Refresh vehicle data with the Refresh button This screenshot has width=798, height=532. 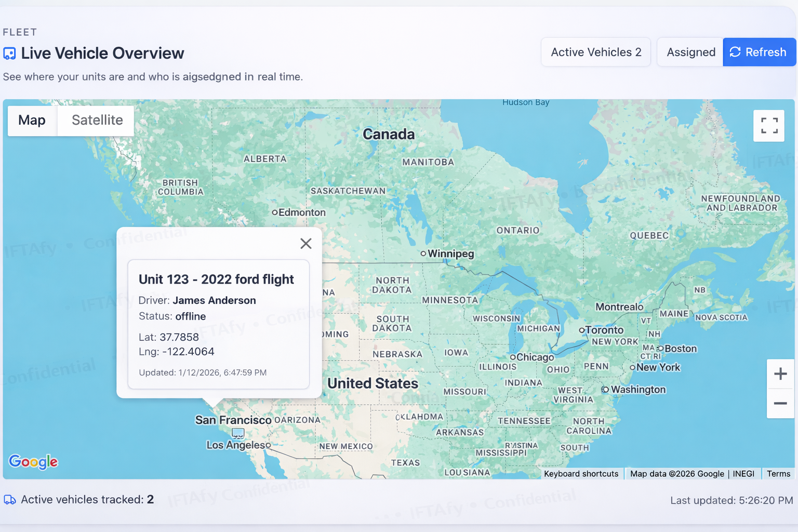[759, 52]
